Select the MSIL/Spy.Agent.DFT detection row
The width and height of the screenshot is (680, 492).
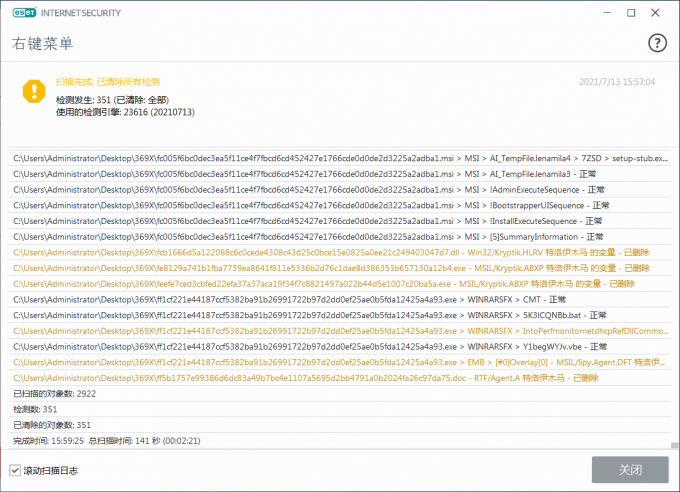(340, 362)
